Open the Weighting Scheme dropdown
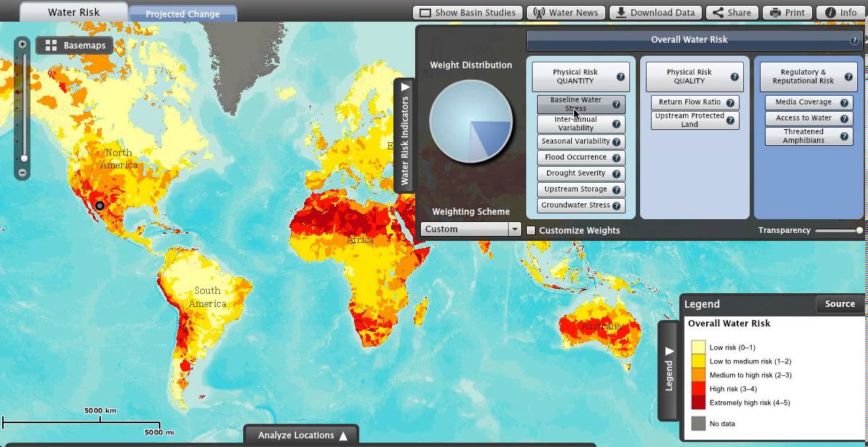This screenshot has height=447, width=868. [470, 229]
